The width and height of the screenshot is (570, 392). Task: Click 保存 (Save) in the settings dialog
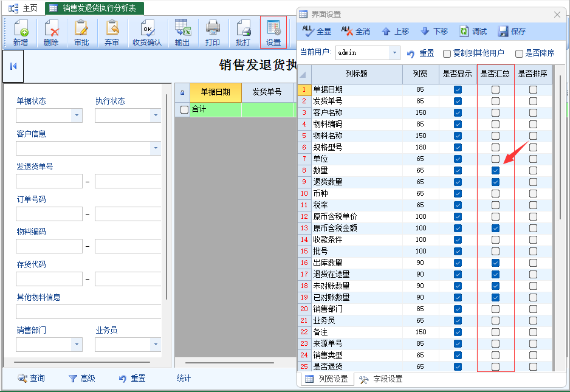point(512,32)
